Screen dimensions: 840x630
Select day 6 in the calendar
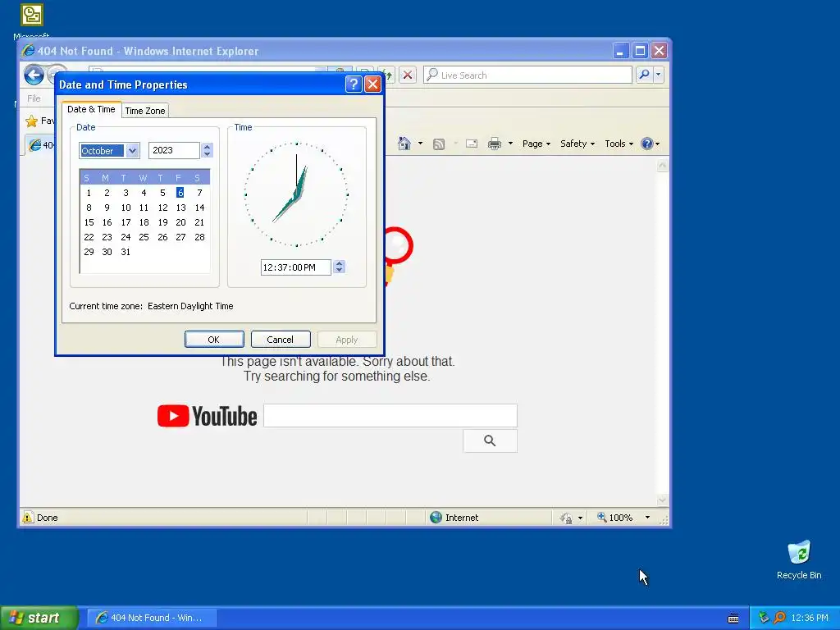click(180, 193)
